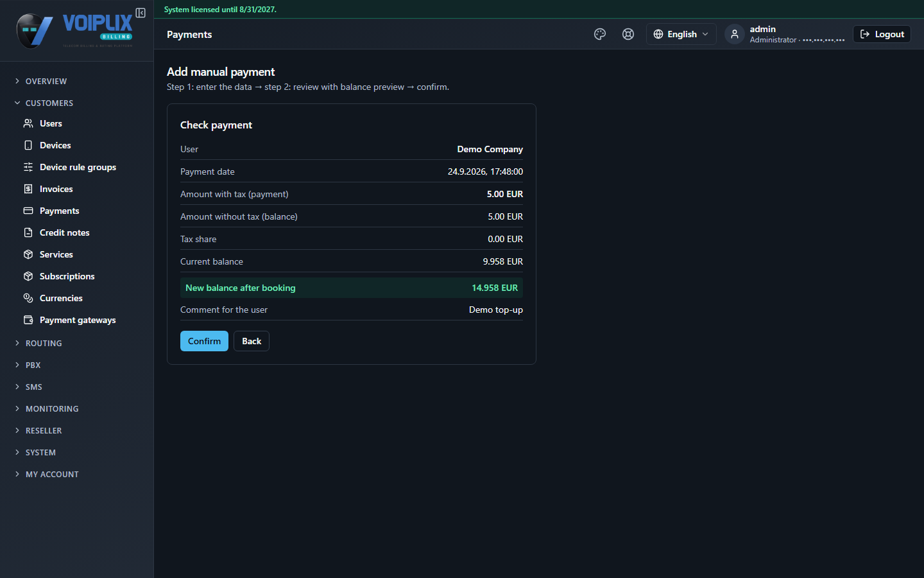The image size is (924, 578).
Task: Click the Credit notes icon
Action: [28, 232]
